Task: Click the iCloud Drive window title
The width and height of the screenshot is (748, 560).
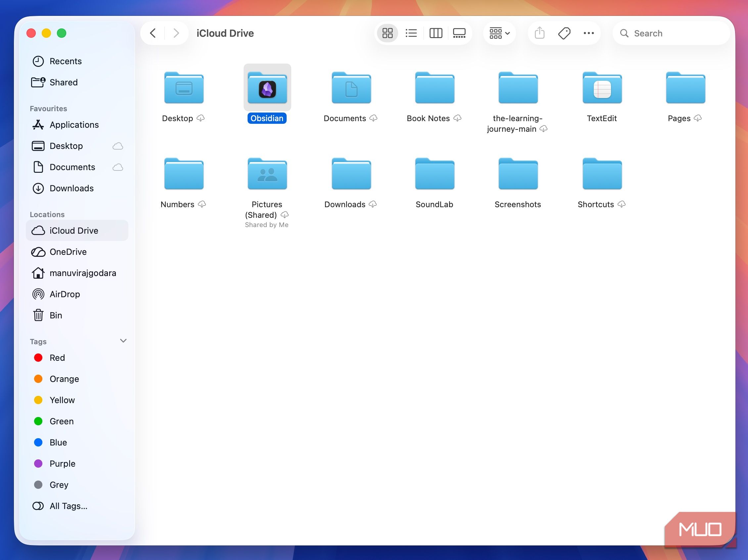Action: point(225,33)
